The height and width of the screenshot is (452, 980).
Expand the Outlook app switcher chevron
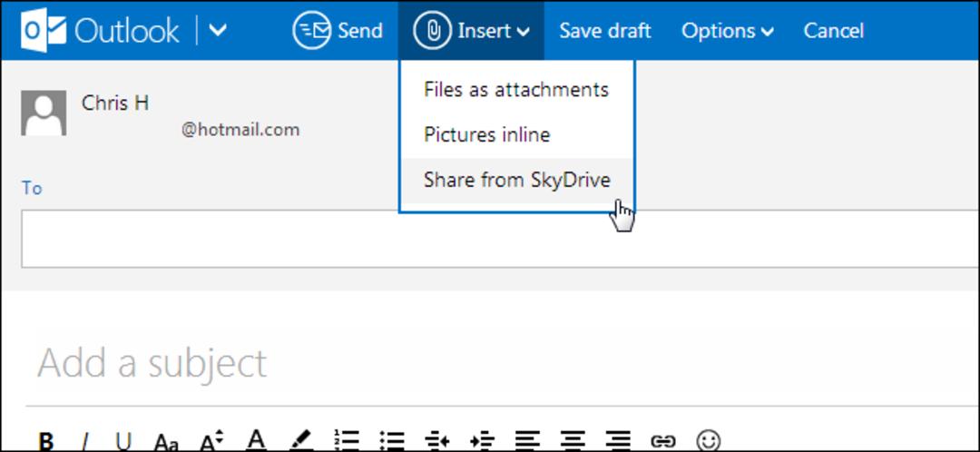point(218,30)
